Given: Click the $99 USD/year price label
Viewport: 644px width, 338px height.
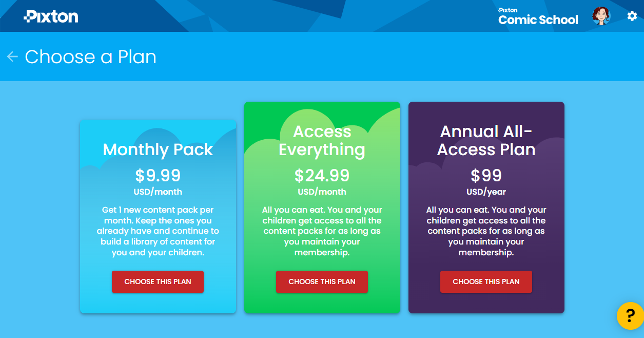Looking at the screenshot, I should point(486,180).
